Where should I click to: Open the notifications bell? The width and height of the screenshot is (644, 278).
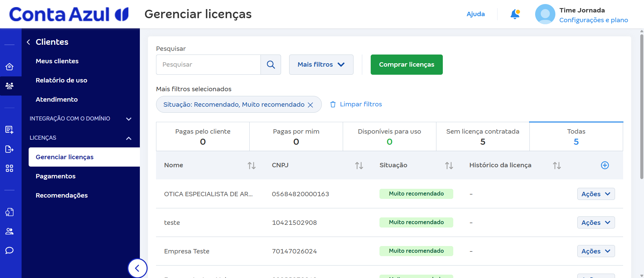click(x=515, y=14)
